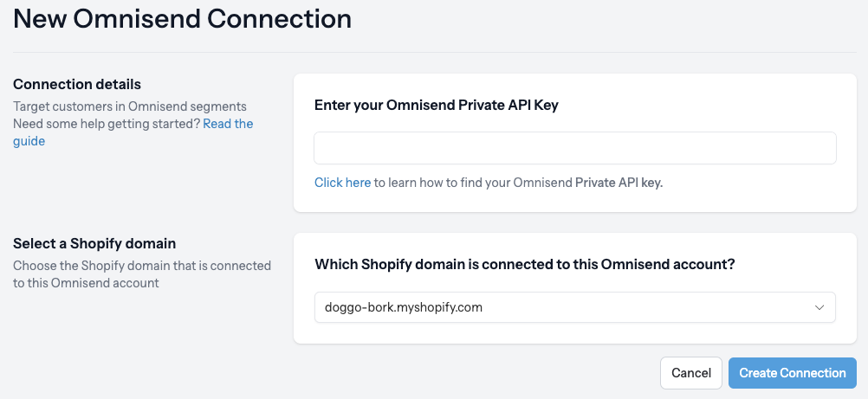The width and height of the screenshot is (868, 399).
Task: Click the 'Which Shopify domain is connected' label
Action: coord(525,265)
